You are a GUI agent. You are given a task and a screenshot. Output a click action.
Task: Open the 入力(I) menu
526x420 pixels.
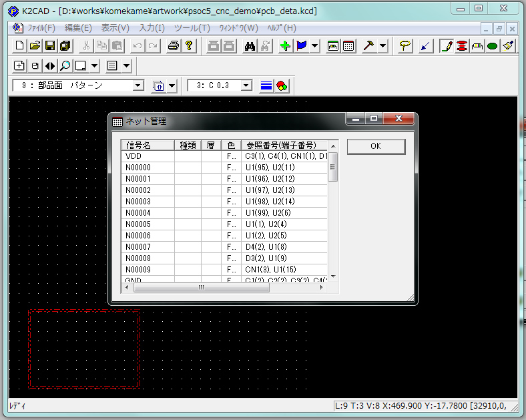(152, 28)
